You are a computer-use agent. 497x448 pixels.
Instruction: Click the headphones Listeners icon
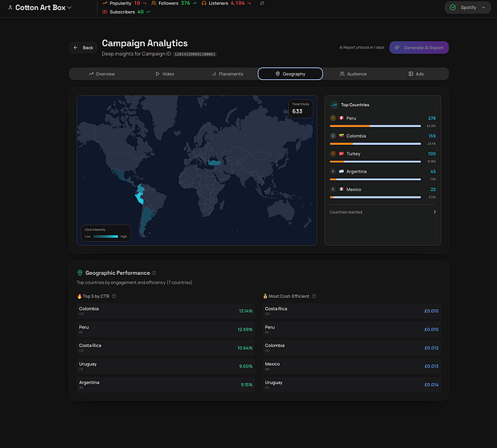tap(204, 3)
